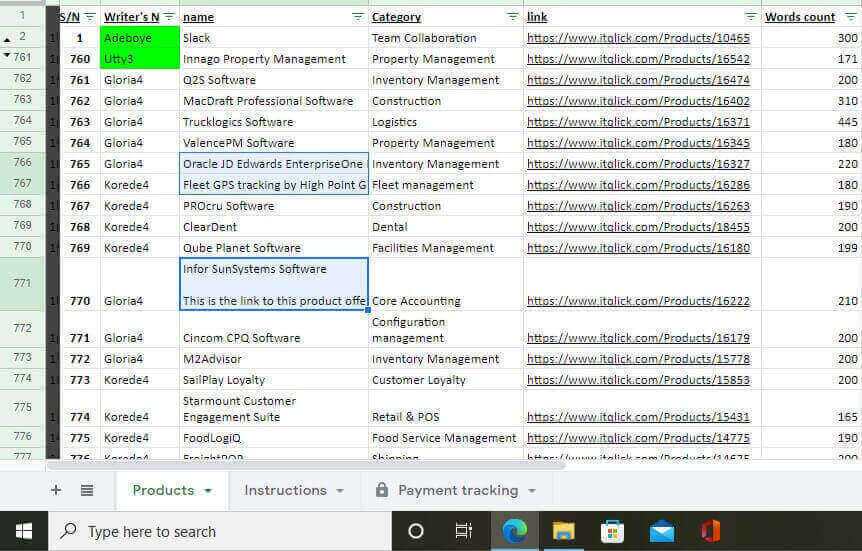Screen dimensions: 862x551
Task: Open link for Products/16474
Action: [x=638, y=80]
